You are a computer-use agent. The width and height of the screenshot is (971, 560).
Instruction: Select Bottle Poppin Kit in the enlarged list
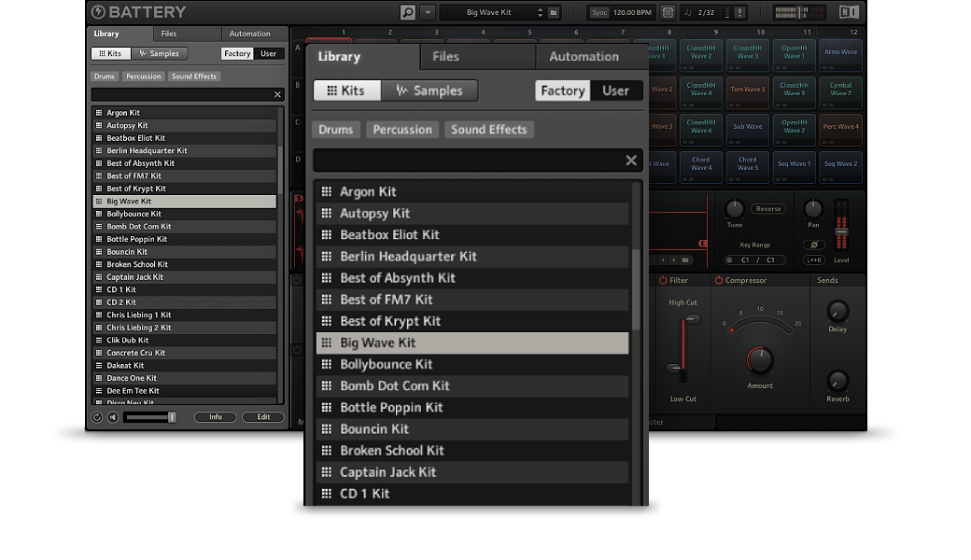point(472,407)
